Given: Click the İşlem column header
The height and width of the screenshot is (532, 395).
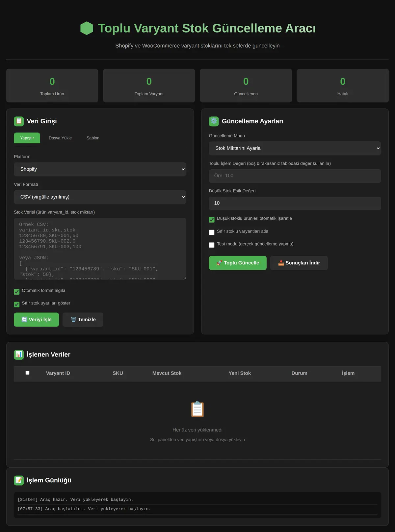Looking at the screenshot, I should click(x=348, y=373).
